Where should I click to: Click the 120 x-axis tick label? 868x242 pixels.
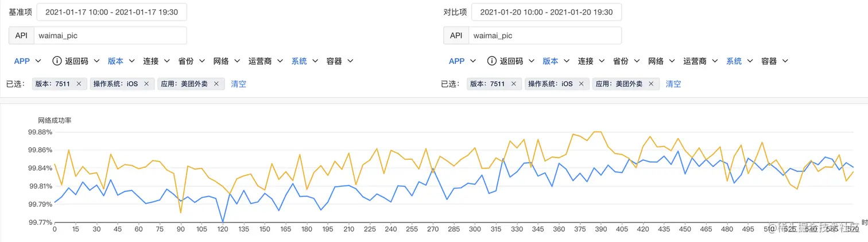[x=223, y=229]
